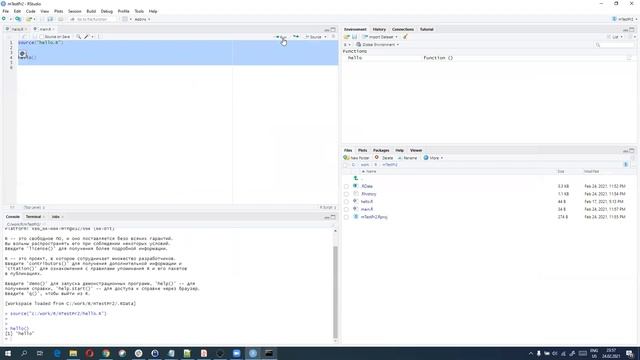The width and height of the screenshot is (640, 360).
Task: Maximize the Environment pane icon
Action: [632, 30]
